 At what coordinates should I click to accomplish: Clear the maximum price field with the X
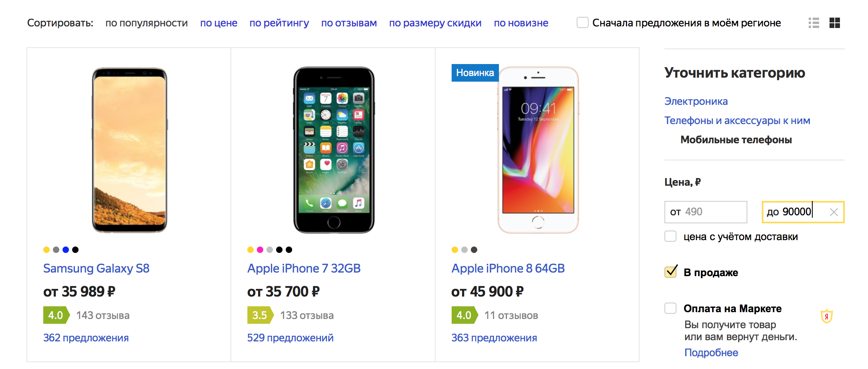click(834, 212)
